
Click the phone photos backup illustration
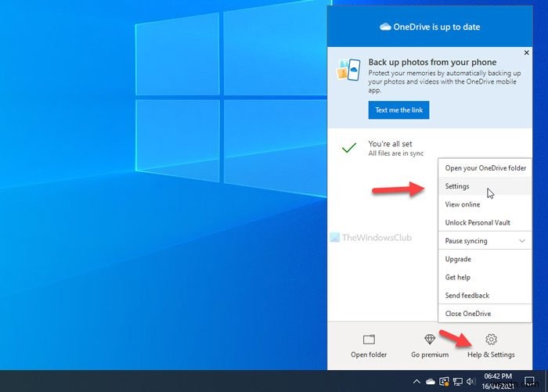pyautogui.click(x=348, y=70)
